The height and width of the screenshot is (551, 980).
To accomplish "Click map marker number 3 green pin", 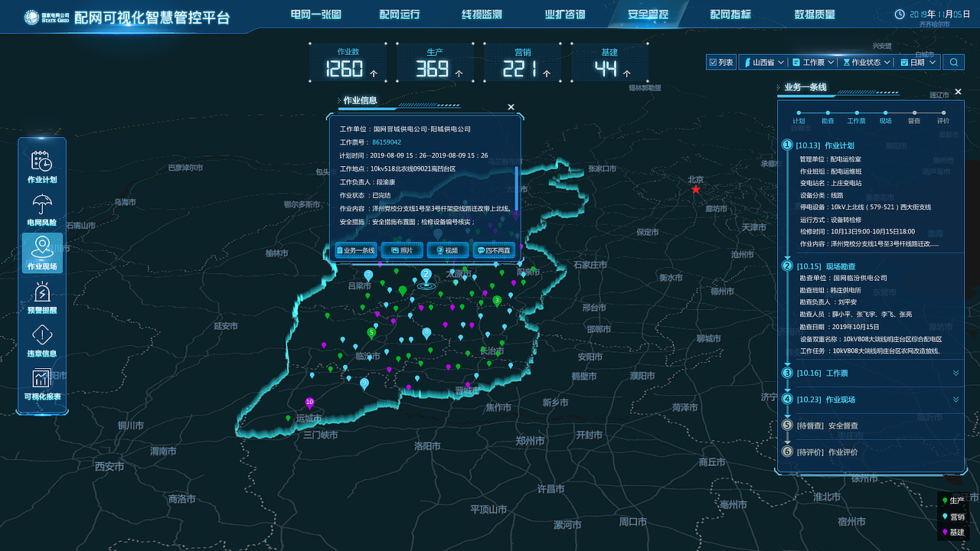I will click(497, 301).
